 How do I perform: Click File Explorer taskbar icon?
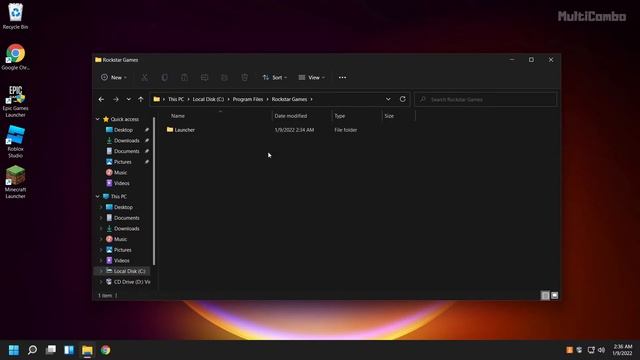87,350
